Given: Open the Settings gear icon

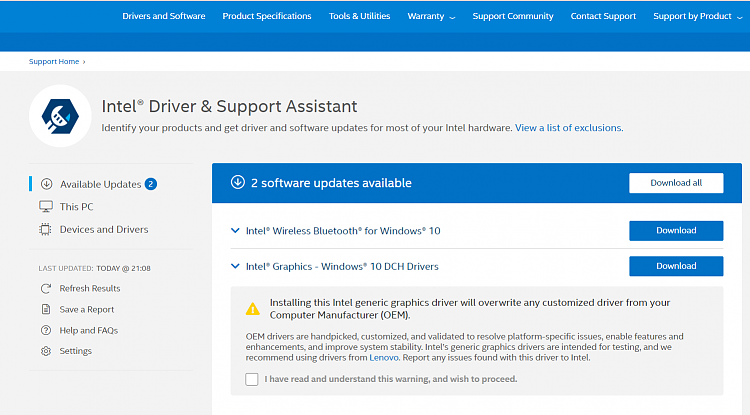Looking at the screenshot, I should click(x=46, y=351).
